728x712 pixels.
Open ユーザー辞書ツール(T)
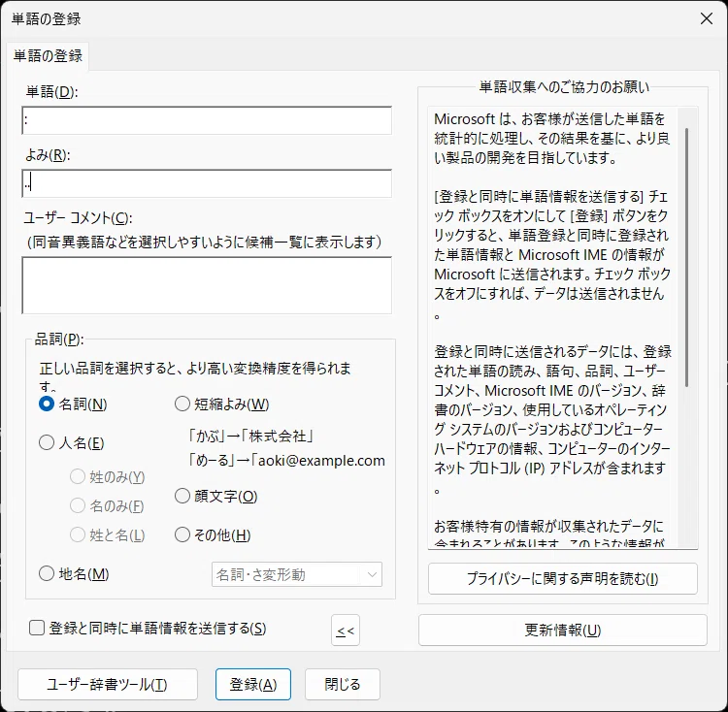(108, 684)
